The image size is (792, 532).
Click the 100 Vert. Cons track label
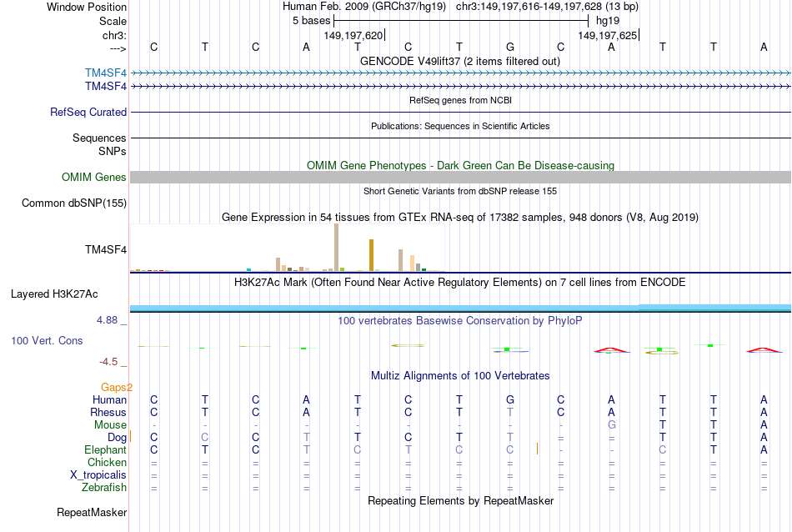[x=47, y=340]
